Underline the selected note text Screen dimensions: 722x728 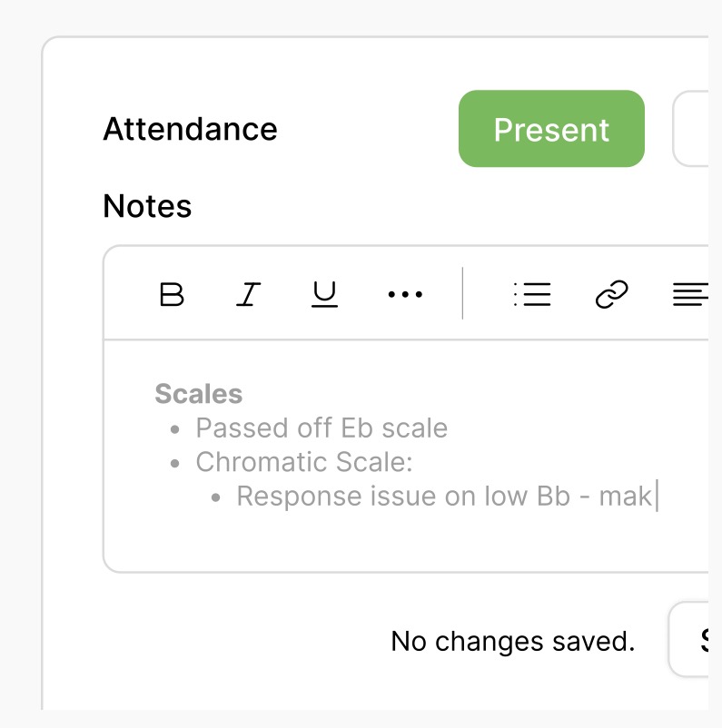324,293
